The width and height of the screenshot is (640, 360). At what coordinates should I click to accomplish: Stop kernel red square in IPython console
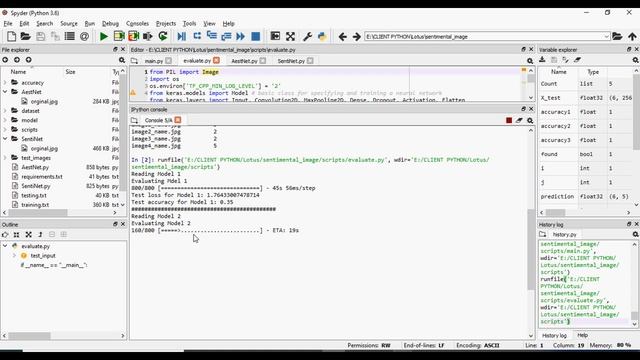click(509, 120)
